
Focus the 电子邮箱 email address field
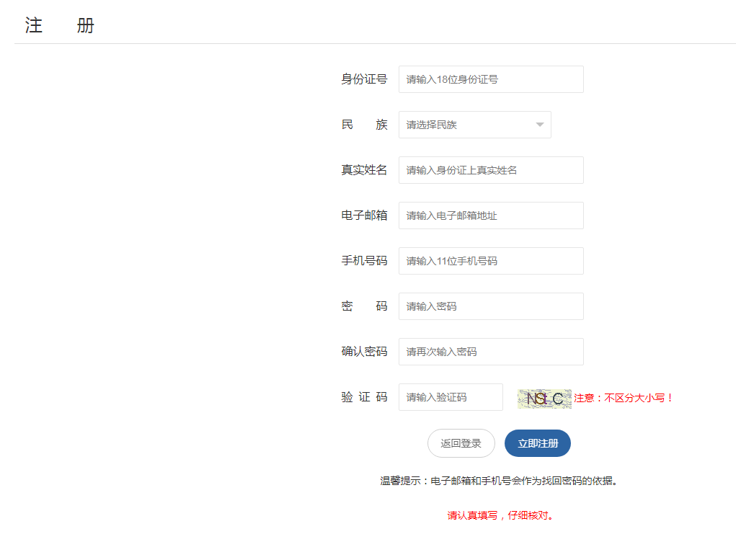[x=491, y=215]
